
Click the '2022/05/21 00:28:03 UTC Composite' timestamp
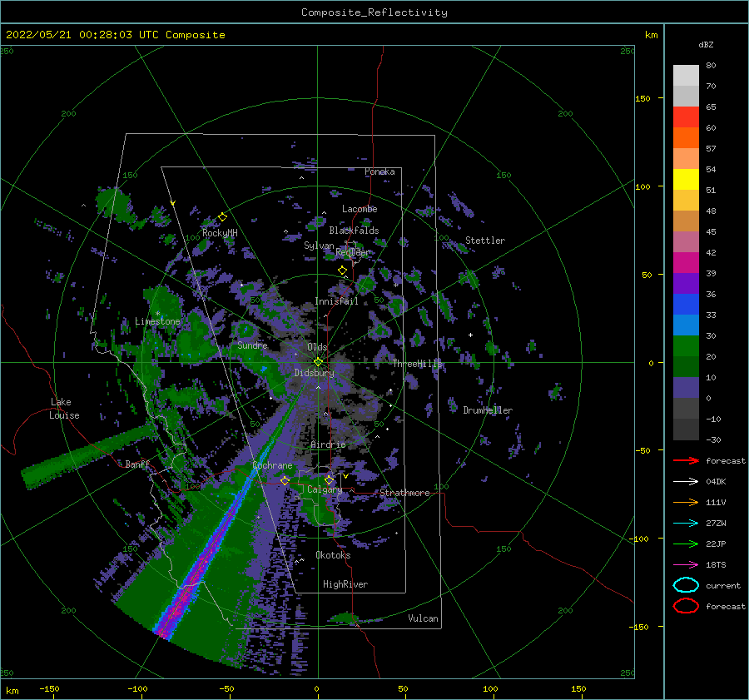click(115, 35)
